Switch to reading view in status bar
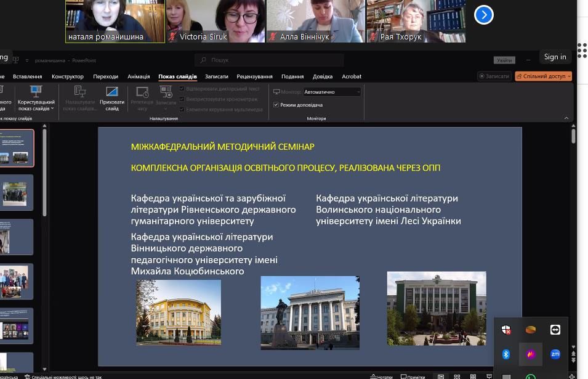The image size is (588, 379). pos(472,376)
